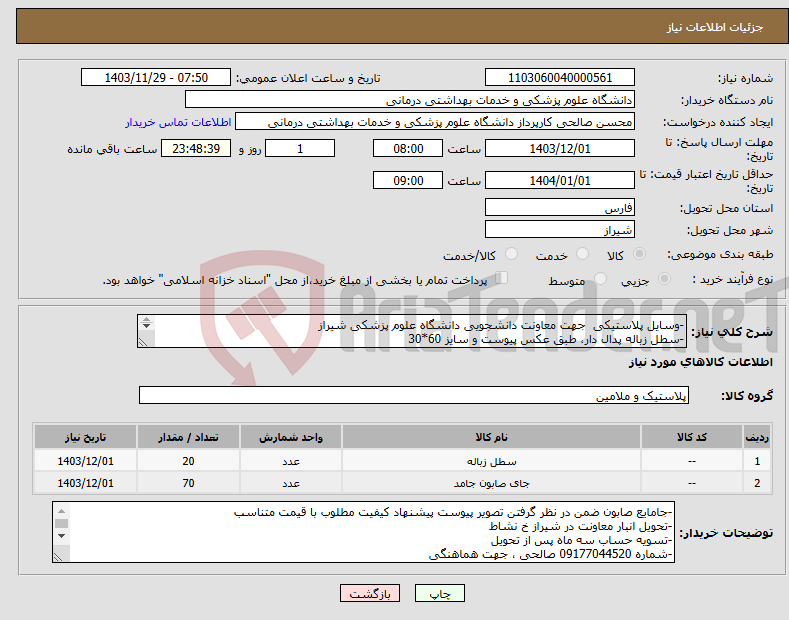Select the کالا radio button
The height and width of the screenshot is (620, 789).
pyautogui.click(x=639, y=254)
